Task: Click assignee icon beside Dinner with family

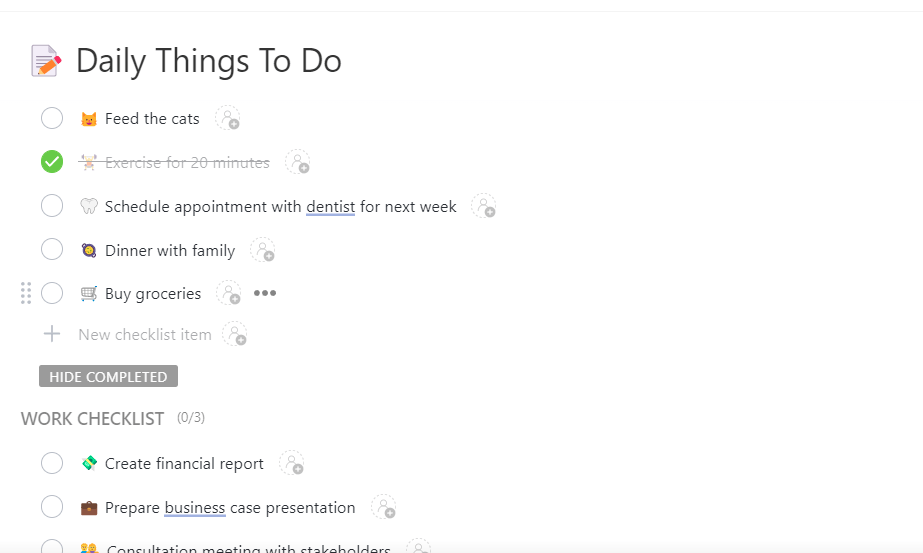Action: tap(263, 251)
